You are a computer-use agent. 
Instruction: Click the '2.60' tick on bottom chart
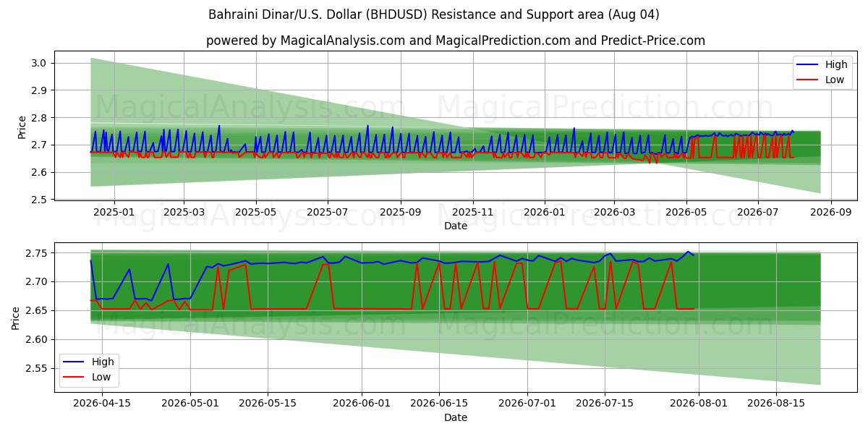[x=38, y=340]
